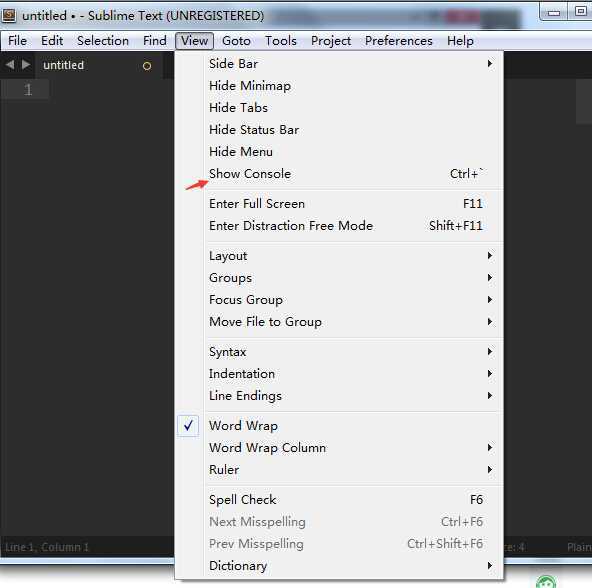Open the Tools menu
The width and height of the screenshot is (592, 588).
point(281,40)
